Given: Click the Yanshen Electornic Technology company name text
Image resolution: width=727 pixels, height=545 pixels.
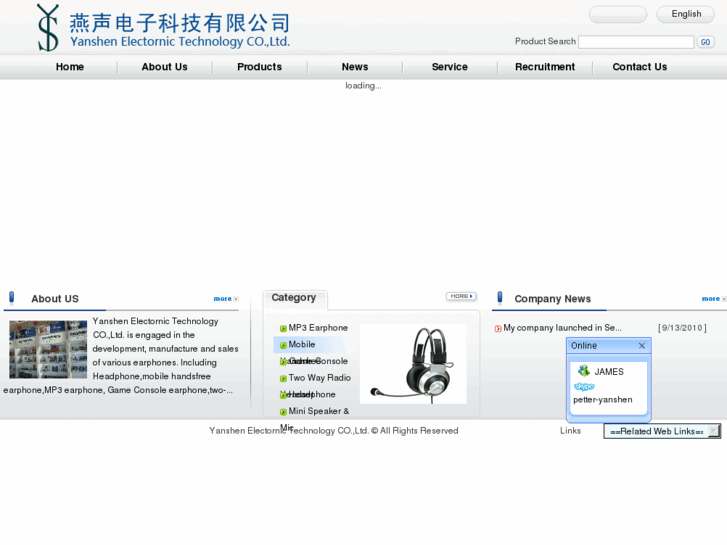Looking at the screenshot, I should pyautogui.click(x=180, y=41).
